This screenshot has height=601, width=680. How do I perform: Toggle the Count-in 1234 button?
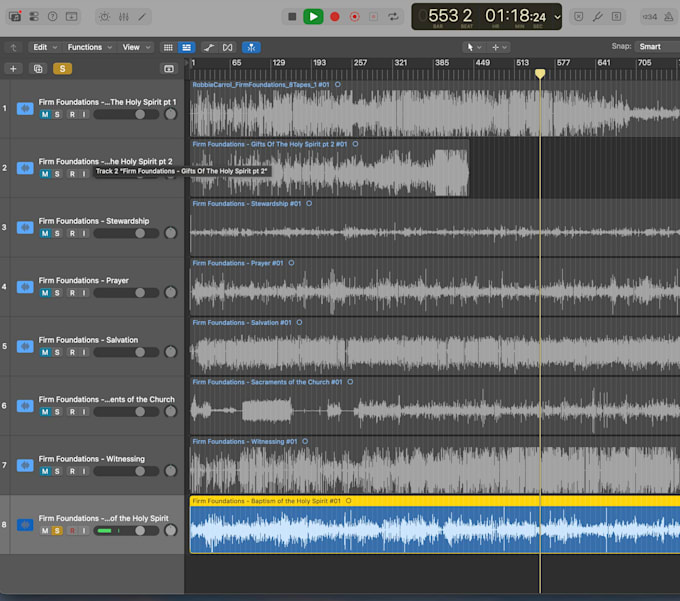click(x=649, y=17)
